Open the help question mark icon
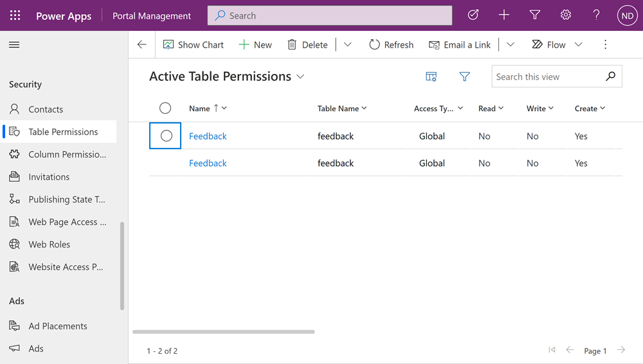The height and width of the screenshot is (364, 643). pyautogui.click(x=596, y=15)
